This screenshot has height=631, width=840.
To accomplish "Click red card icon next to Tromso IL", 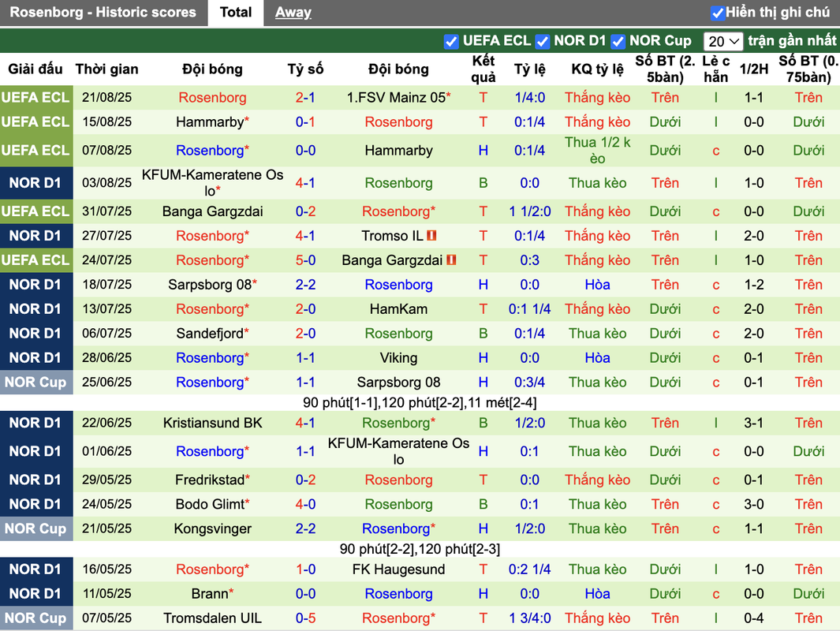I will (x=431, y=235).
